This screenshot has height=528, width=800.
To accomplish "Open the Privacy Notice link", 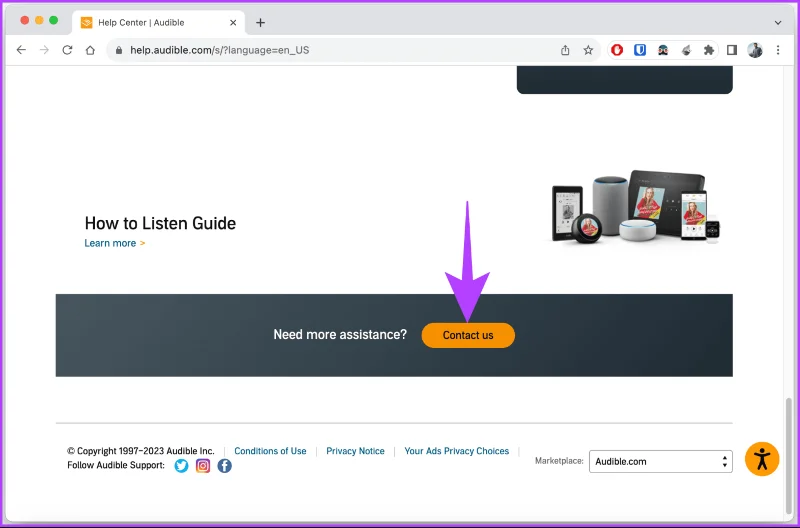I will point(355,451).
